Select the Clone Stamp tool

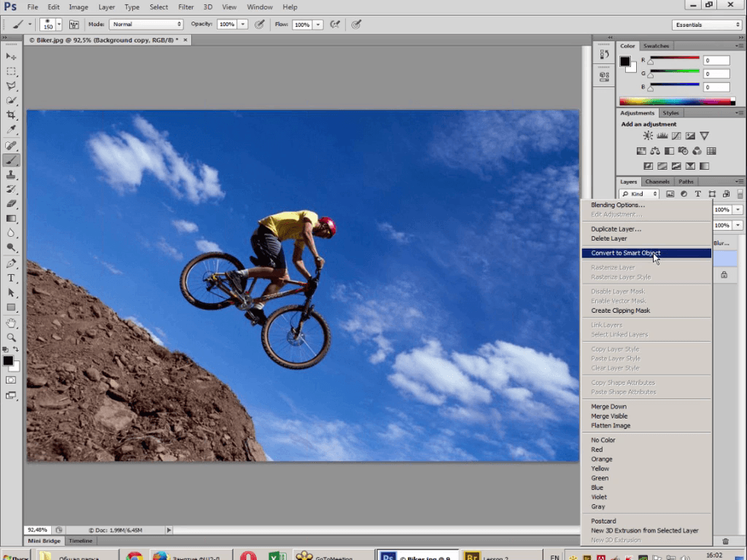point(11,175)
